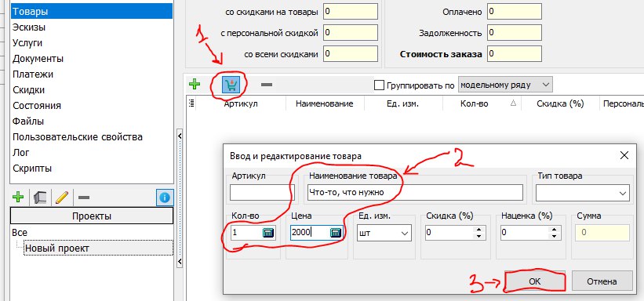Click the Проекты header button

pos(92,216)
